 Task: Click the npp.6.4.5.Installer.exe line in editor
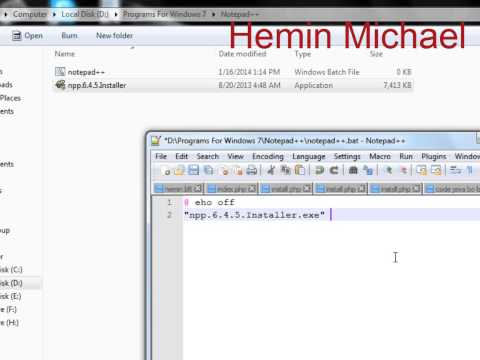[x=255, y=215]
